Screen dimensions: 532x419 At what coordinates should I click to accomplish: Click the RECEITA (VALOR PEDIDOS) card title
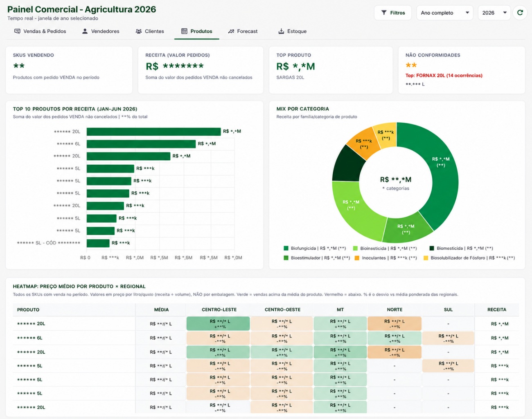click(x=178, y=55)
